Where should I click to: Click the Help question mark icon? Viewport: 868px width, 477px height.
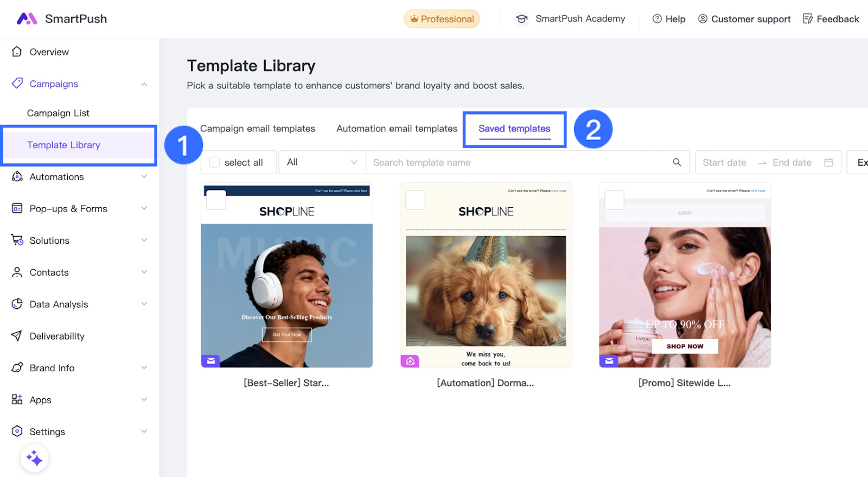tap(657, 19)
